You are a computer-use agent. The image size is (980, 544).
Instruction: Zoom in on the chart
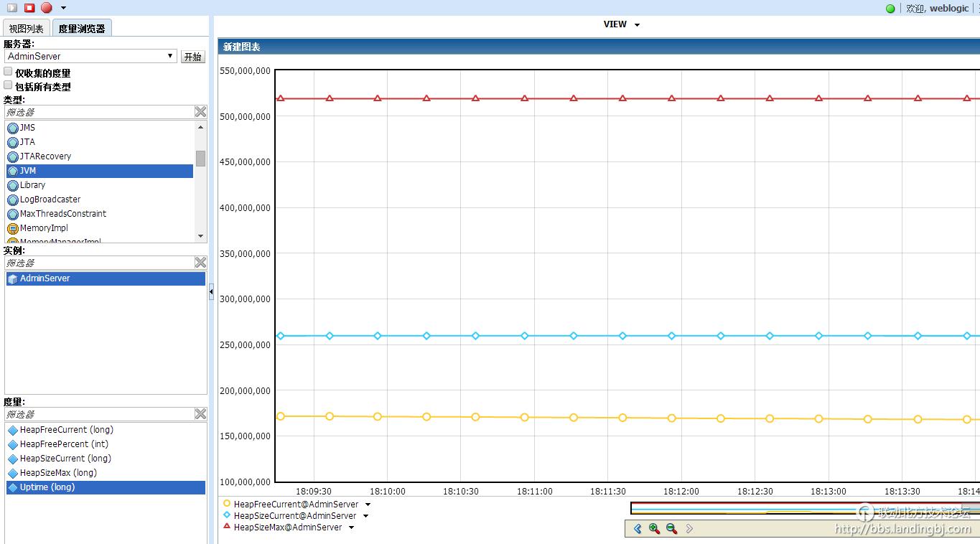(654, 529)
